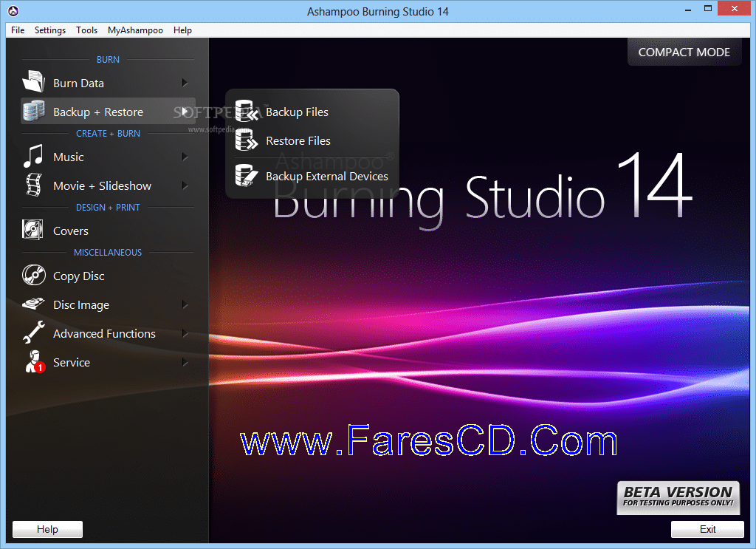Click the Advanced Functions wrench icon
756x549 pixels.
34,332
